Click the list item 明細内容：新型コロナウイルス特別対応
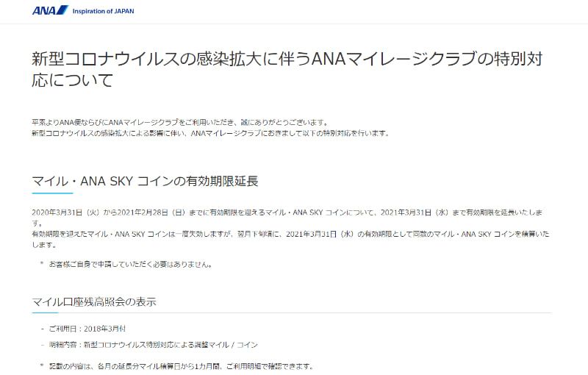 [x=154, y=345]
